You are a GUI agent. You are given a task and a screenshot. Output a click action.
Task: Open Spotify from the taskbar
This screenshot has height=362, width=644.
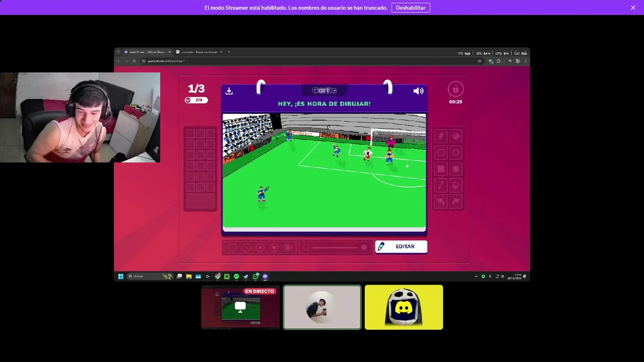pos(236,277)
